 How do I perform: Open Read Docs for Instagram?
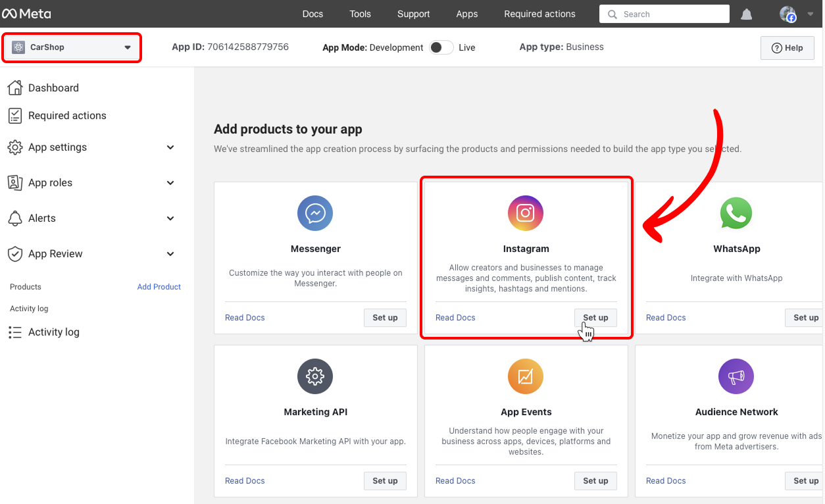pos(455,318)
